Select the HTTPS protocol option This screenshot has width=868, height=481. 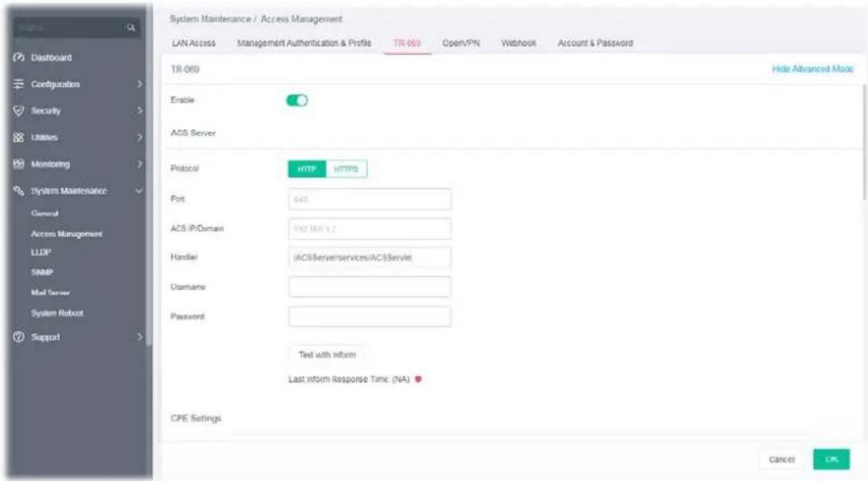[x=346, y=169]
